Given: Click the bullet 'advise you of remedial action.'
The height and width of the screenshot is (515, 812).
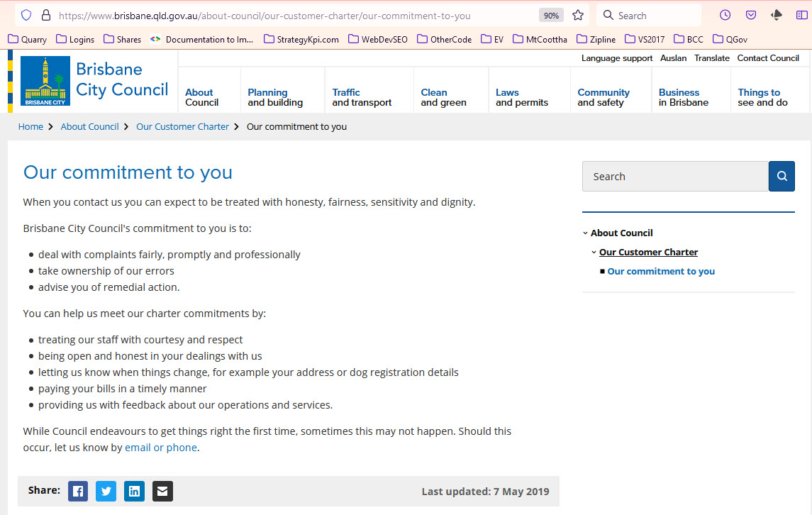Looking at the screenshot, I should coord(109,287).
